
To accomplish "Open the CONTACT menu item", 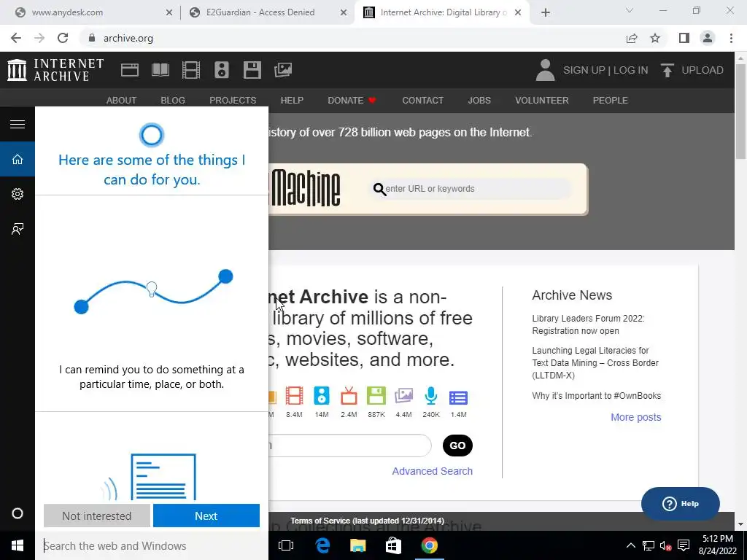I will pos(422,101).
